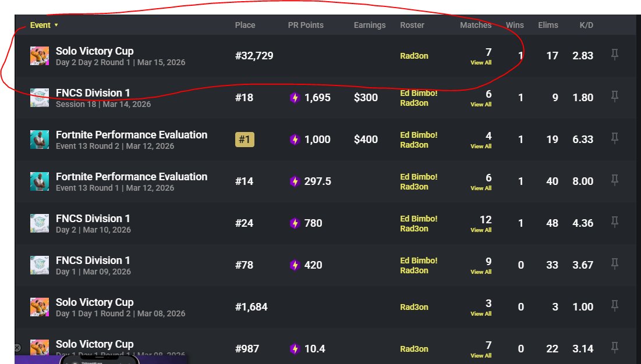This screenshot has width=641, height=364.
Task: Open Rad3on link in Event 13 Round 1 row
Action: 414,187
